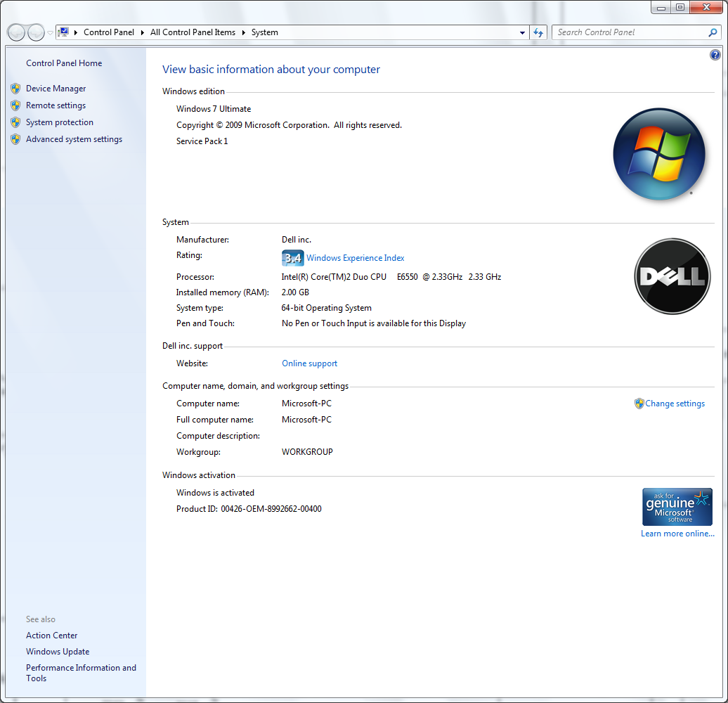
Task: Open Control Panel Home
Action: [x=64, y=63]
